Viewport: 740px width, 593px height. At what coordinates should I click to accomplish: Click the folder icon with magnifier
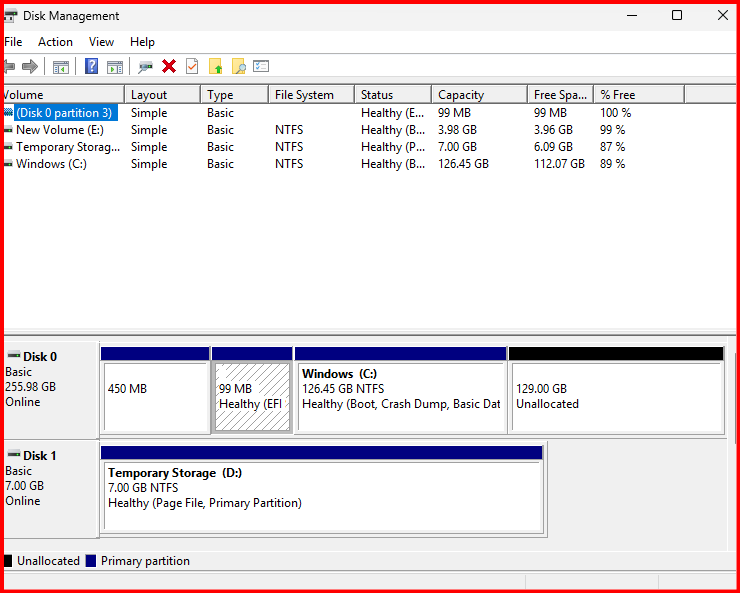pyautogui.click(x=238, y=67)
